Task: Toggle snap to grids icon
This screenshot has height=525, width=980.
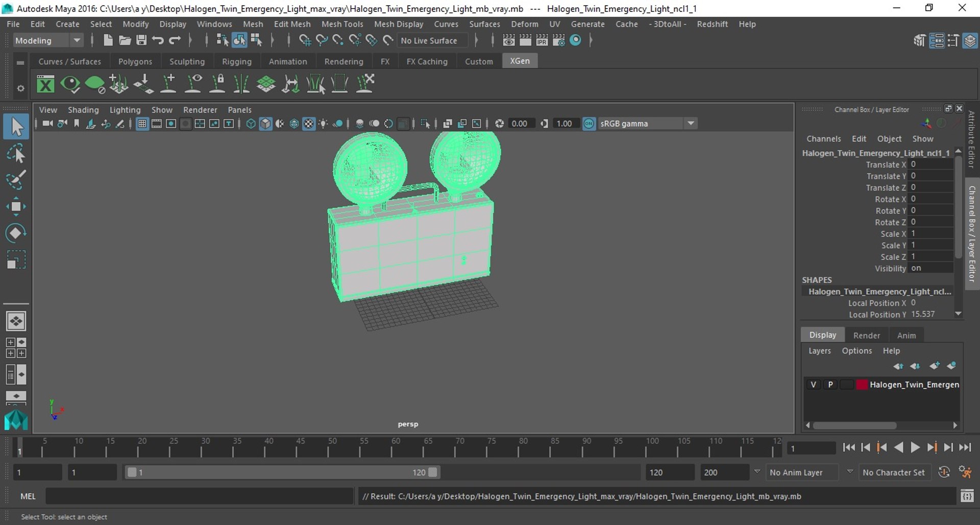Action: click(x=304, y=40)
